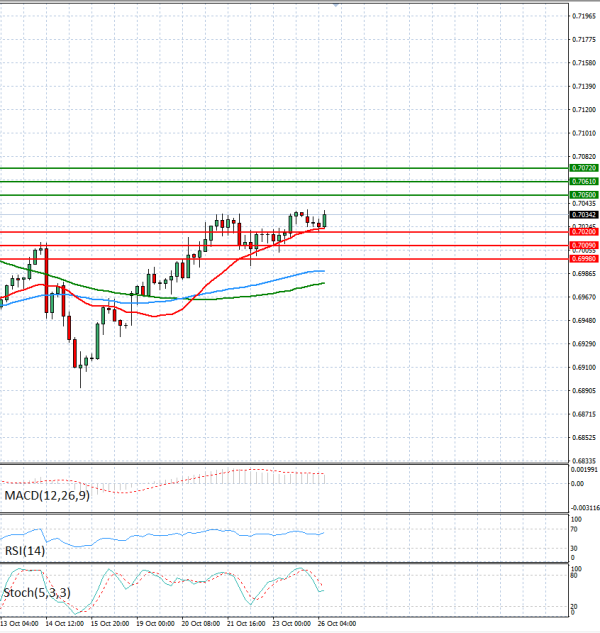Select the RSI(14) indicator label
Image resolution: width=600 pixels, height=633 pixels.
coord(25,551)
